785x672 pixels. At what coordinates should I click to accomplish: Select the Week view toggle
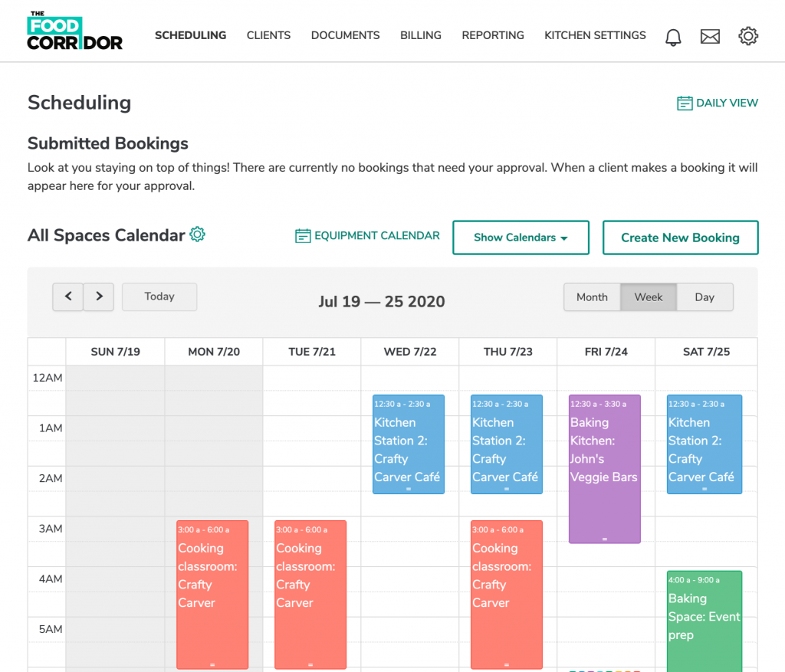[x=649, y=297]
